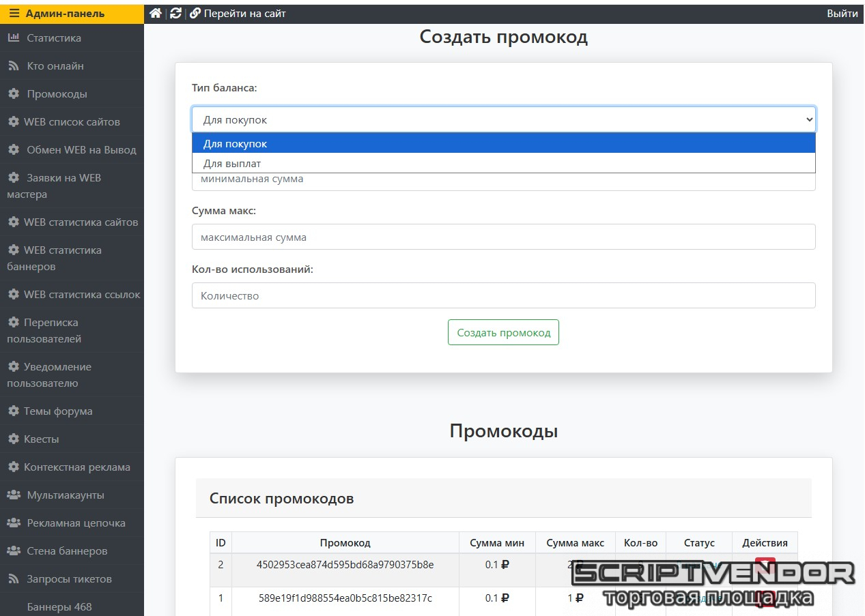Click the gear icon beside Промокоды

[14, 94]
